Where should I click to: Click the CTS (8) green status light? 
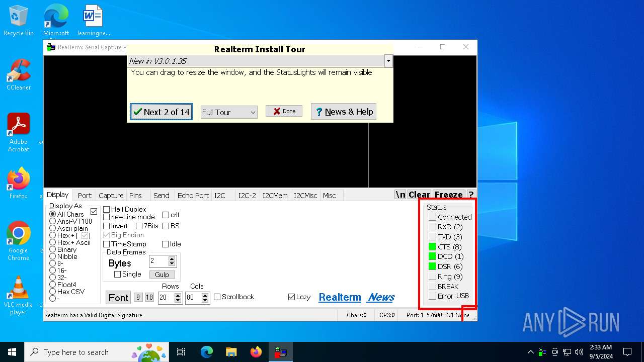click(x=432, y=247)
